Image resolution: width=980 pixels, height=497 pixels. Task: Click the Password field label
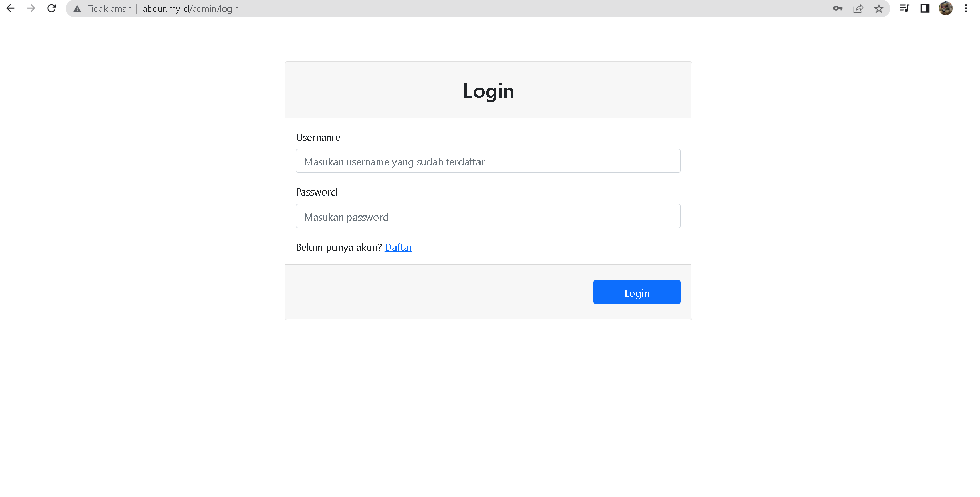[x=316, y=192]
